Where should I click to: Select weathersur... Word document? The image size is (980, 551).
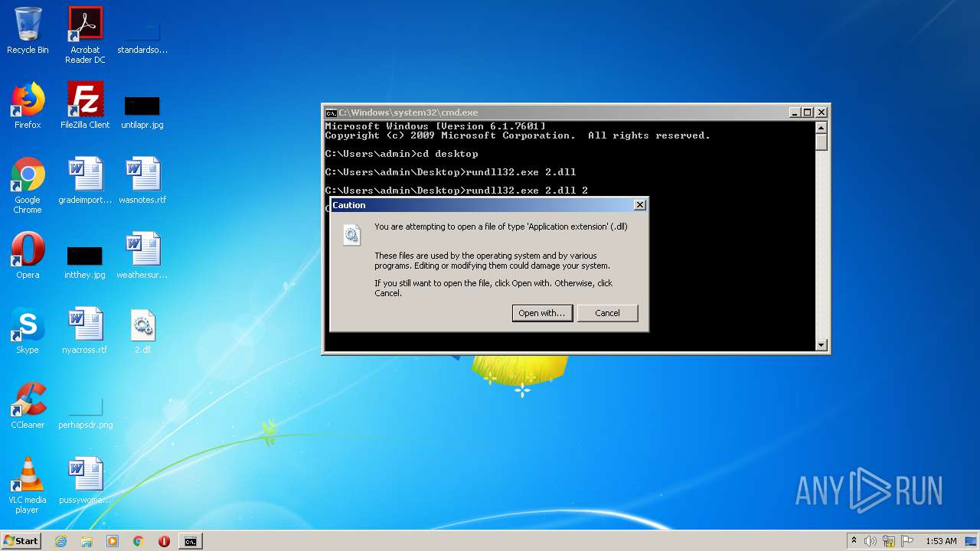tap(142, 256)
